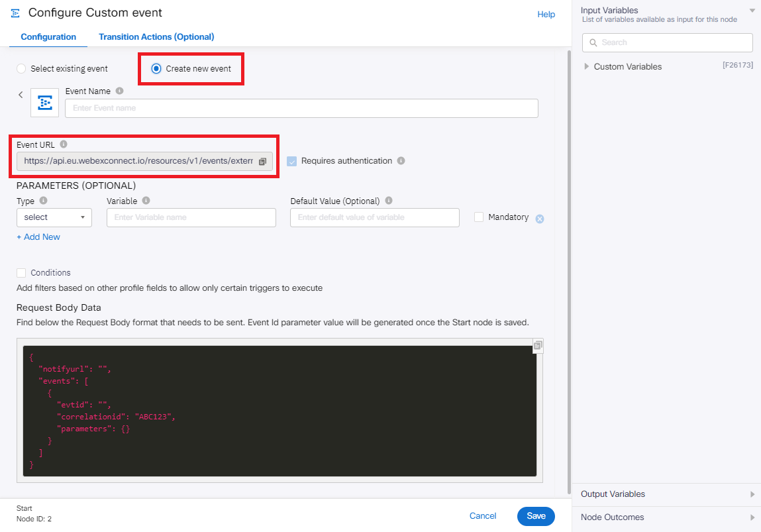Click info icon next to Requires authentication

coord(401,160)
